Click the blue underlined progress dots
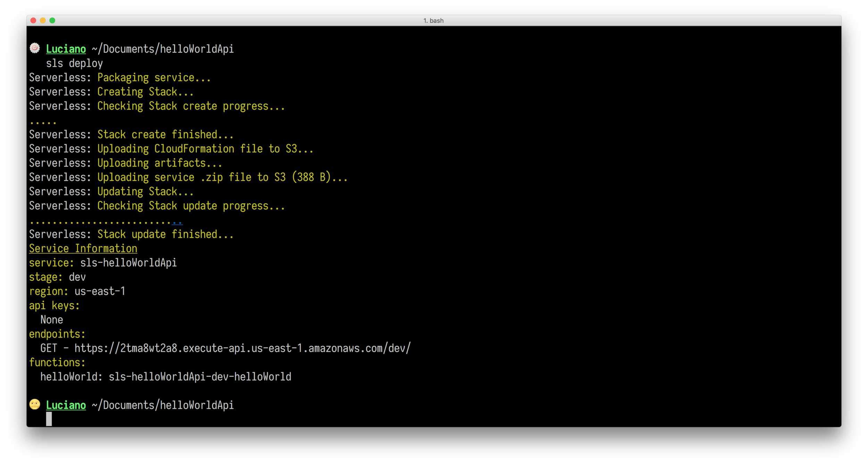The image size is (868, 465). coord(177,222)
